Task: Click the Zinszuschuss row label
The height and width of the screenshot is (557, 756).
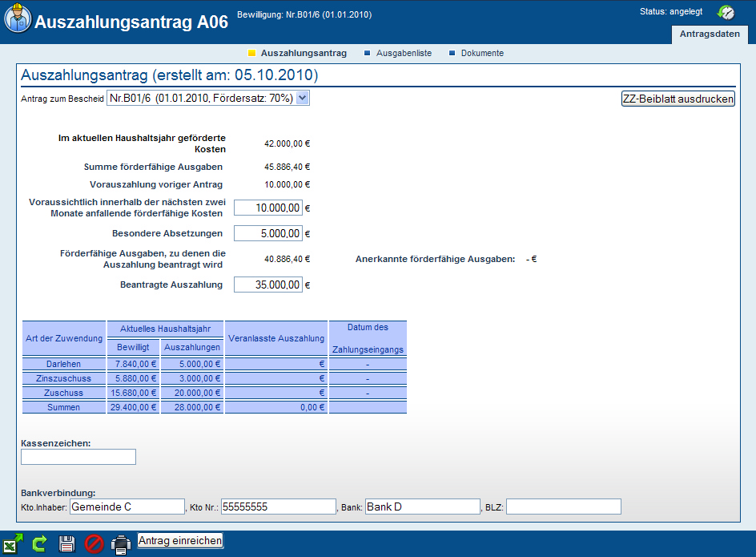Action: [x=63, y=378]
